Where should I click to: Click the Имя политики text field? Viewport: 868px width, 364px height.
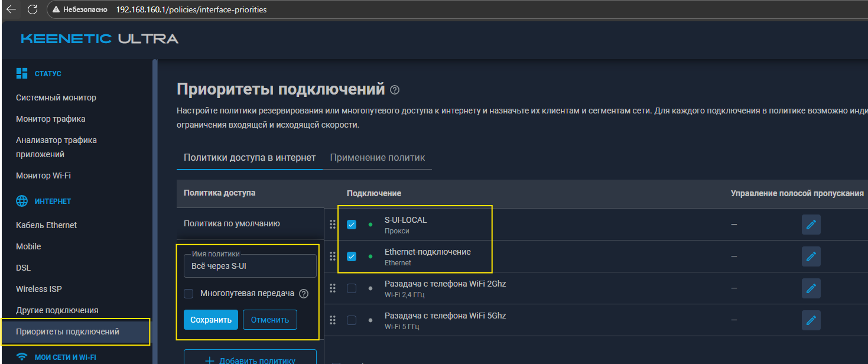[249, 266]
